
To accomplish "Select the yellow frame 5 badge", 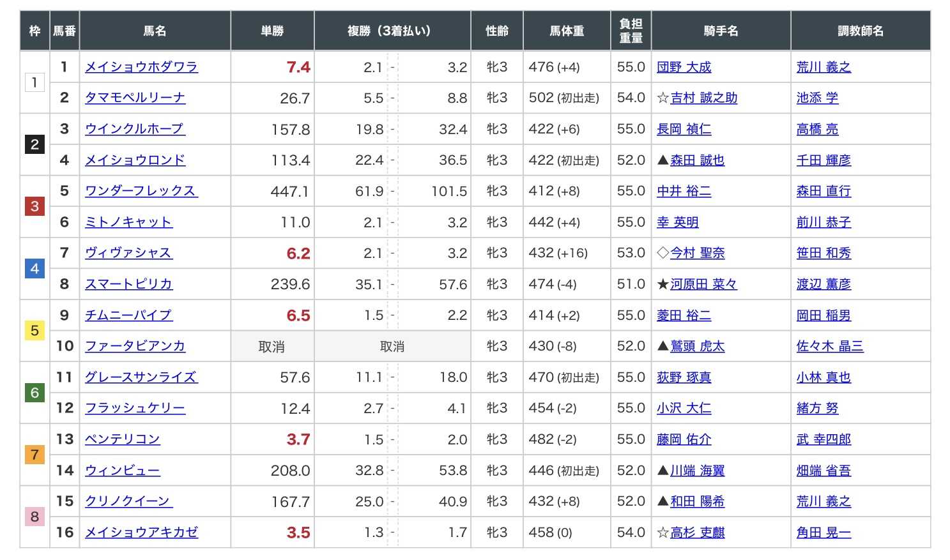I will 34,331.
